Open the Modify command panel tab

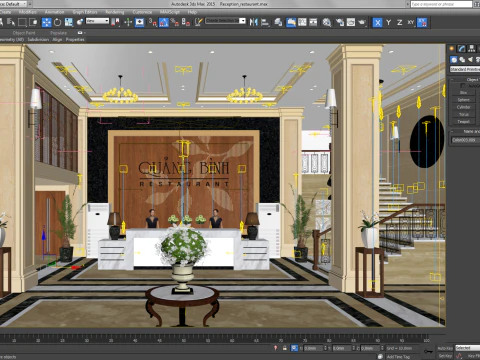point(462,49)
